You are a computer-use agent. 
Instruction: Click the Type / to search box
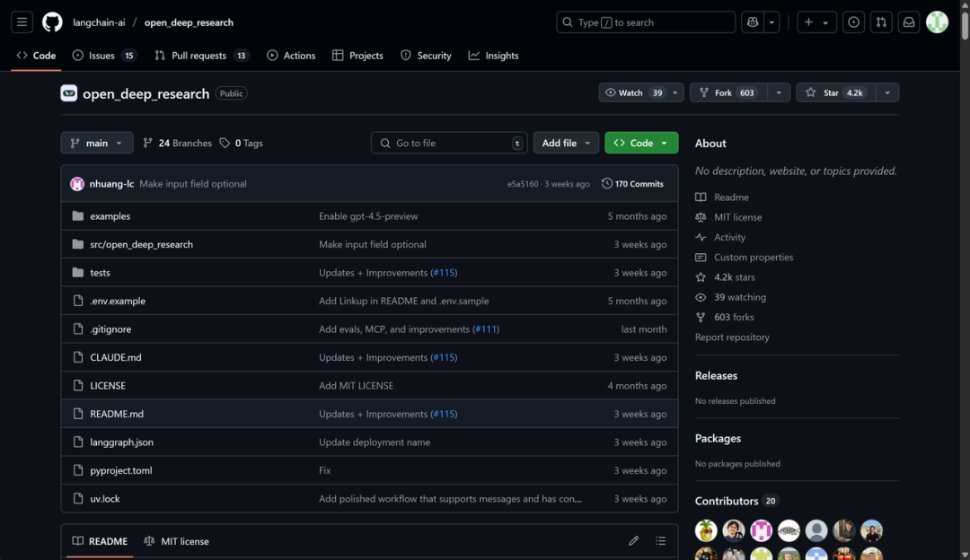[645, 22]
